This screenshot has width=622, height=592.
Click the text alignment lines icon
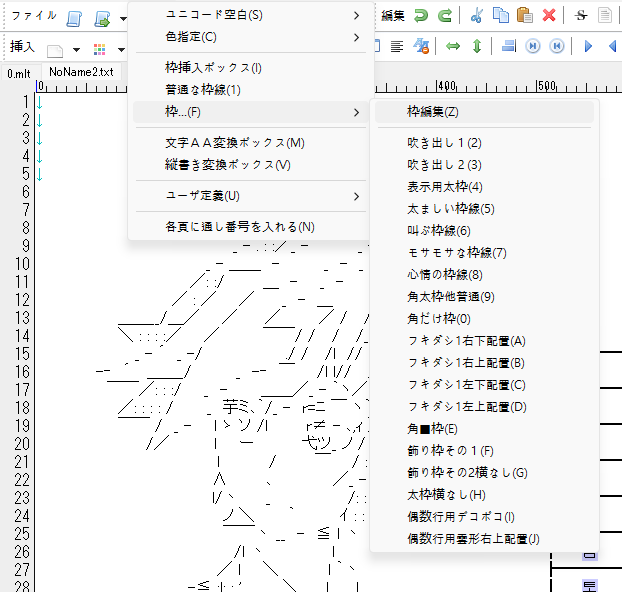397,46
